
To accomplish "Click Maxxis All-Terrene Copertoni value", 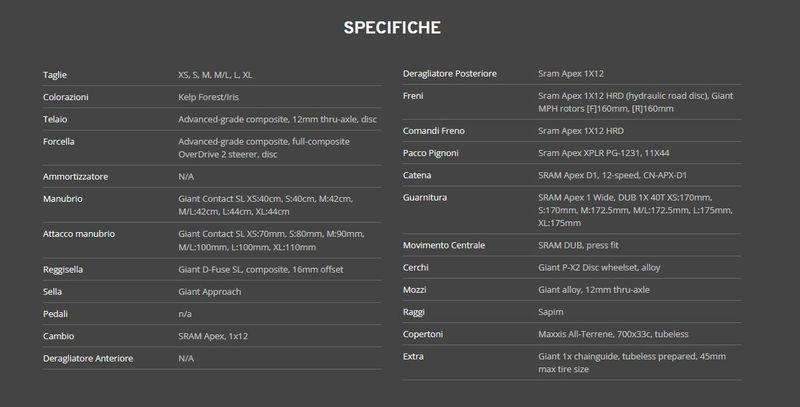I will point(613,334).
